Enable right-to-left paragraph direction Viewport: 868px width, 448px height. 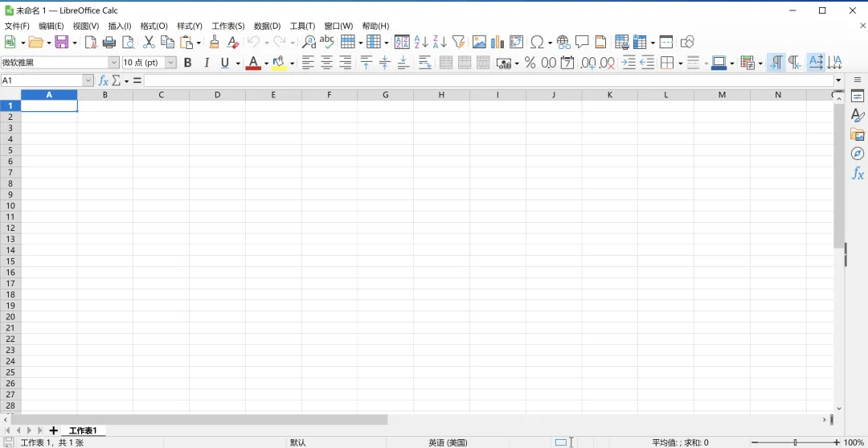click(795, 63)
